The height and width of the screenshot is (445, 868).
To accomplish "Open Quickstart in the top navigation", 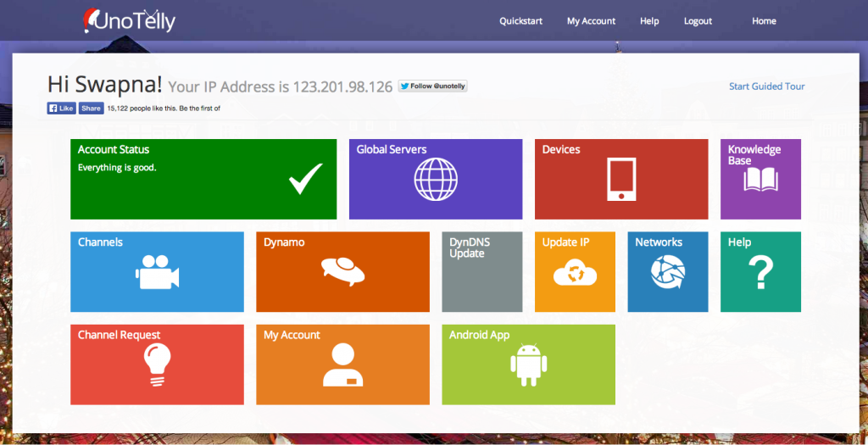I will (521, 21).
